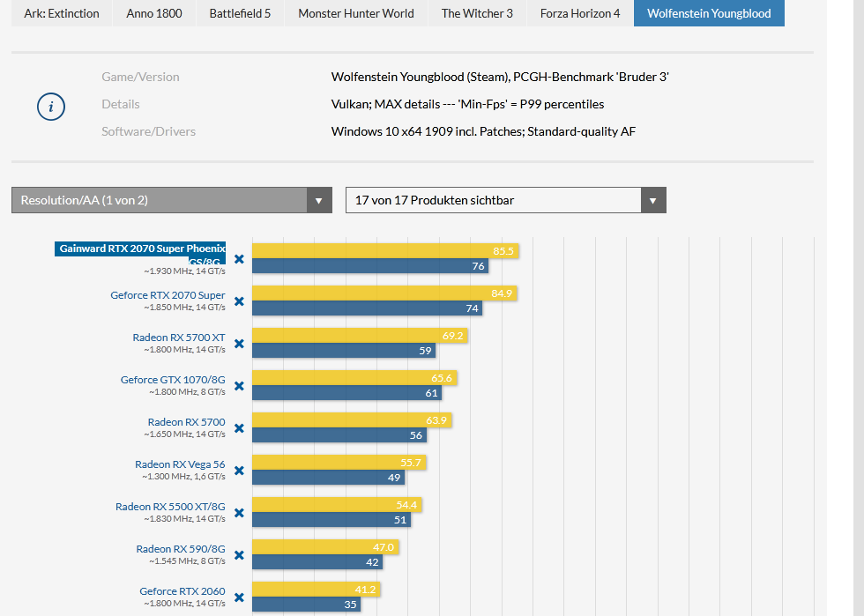Click the blue 49 bar

click(x=328, y=478)
